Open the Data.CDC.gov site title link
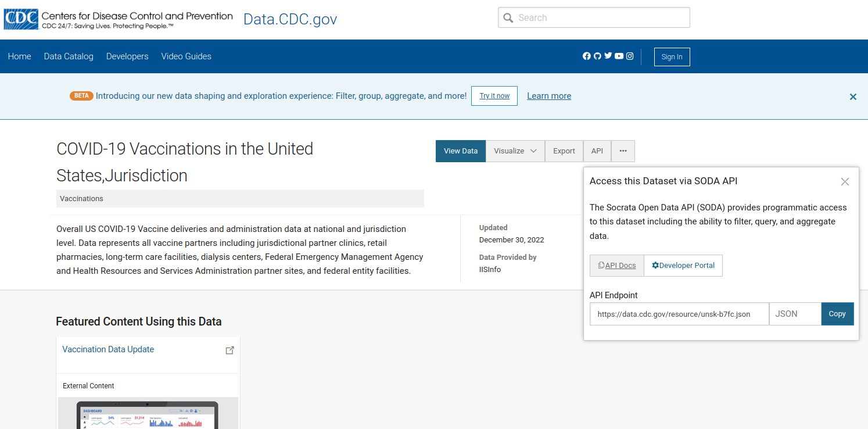 [290, 19]
